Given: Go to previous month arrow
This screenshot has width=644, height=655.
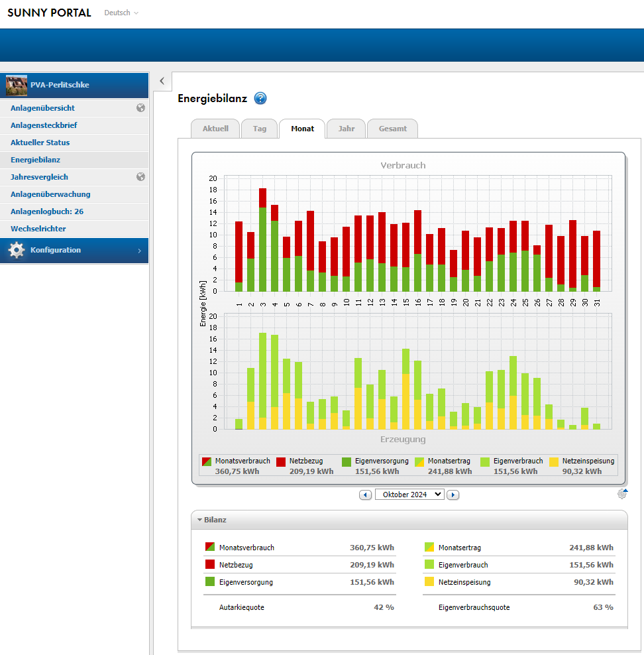Looking at the screenshot, I should [365, 495].
